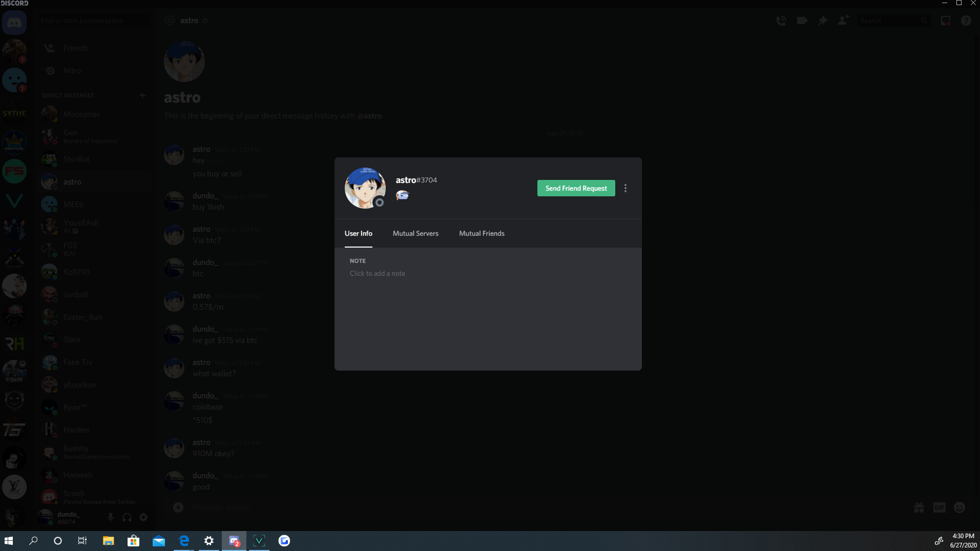Click the Search field in the header
Image resolution: width=980 pixels, height=551 pixels.
tap(894, 21)
